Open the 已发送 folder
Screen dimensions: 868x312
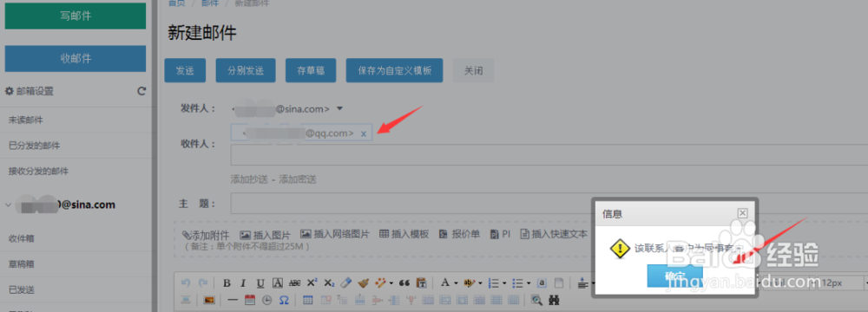pos(22,289)
